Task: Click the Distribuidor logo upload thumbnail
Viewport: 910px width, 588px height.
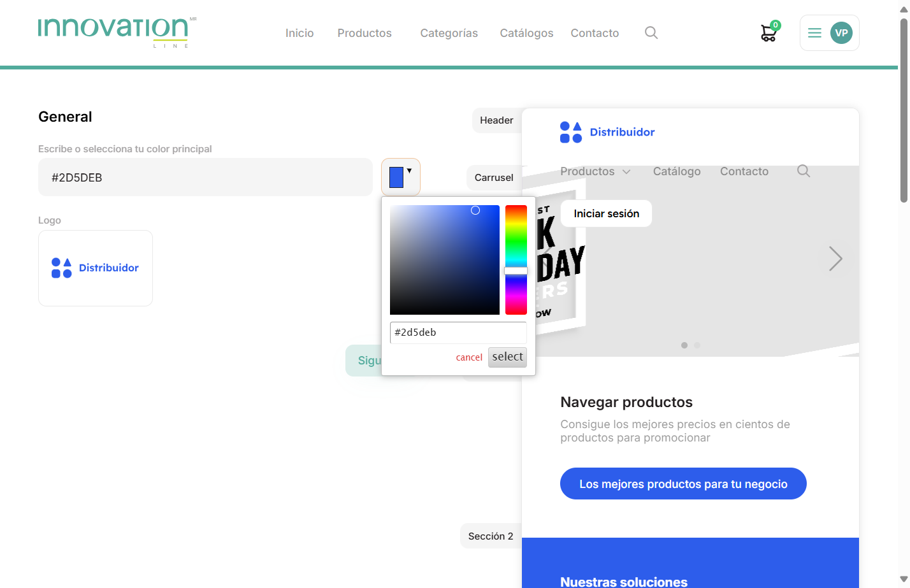Action: coord(96,268)
